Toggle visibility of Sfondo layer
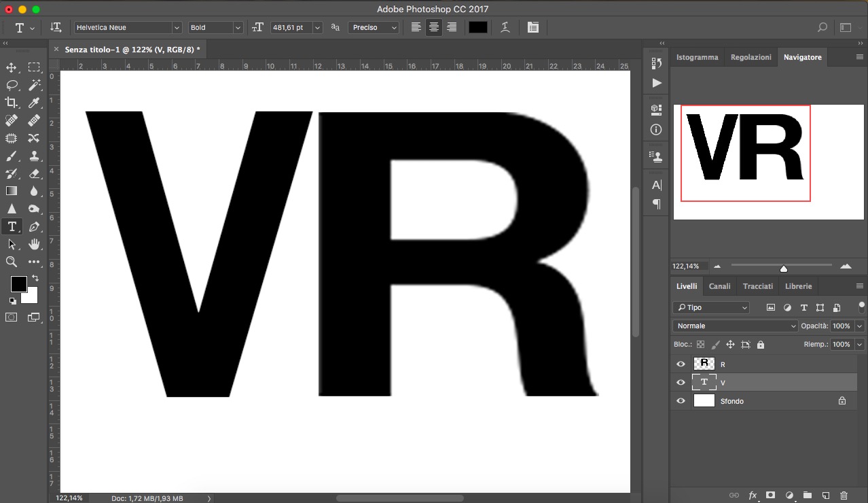868x503 pixels. [x=681, y=401]
